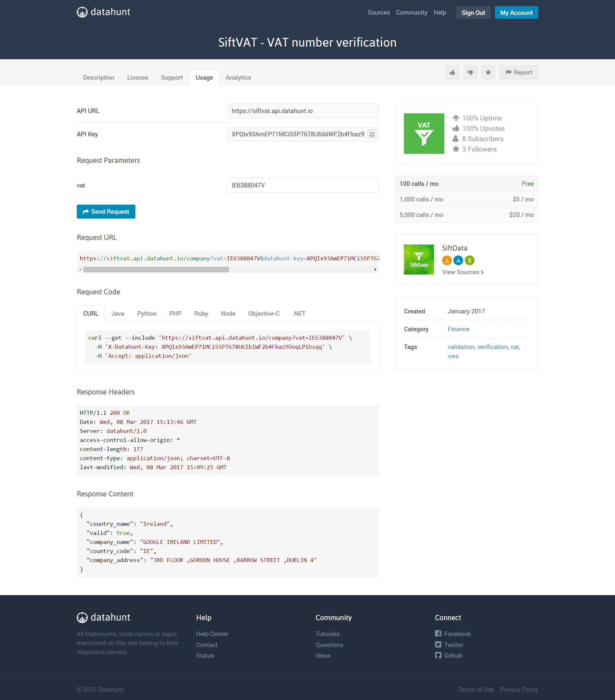Viewport: 615px width, 700px height.
Task: Regenerate the API key with refresh icon
Action: coord(372,134)
